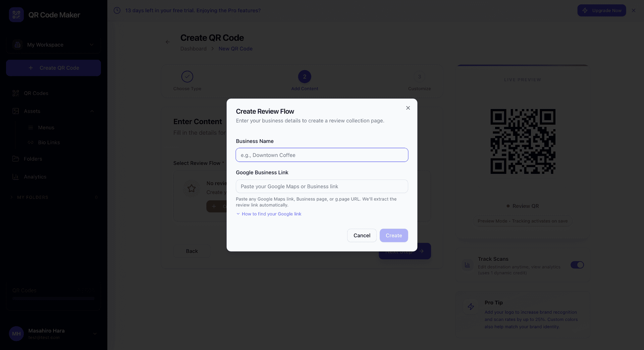The width and height of the screenshot is (644, 350).
Task: Click the back arrow next to Create QR Code
Action: (x=168, y=42)
